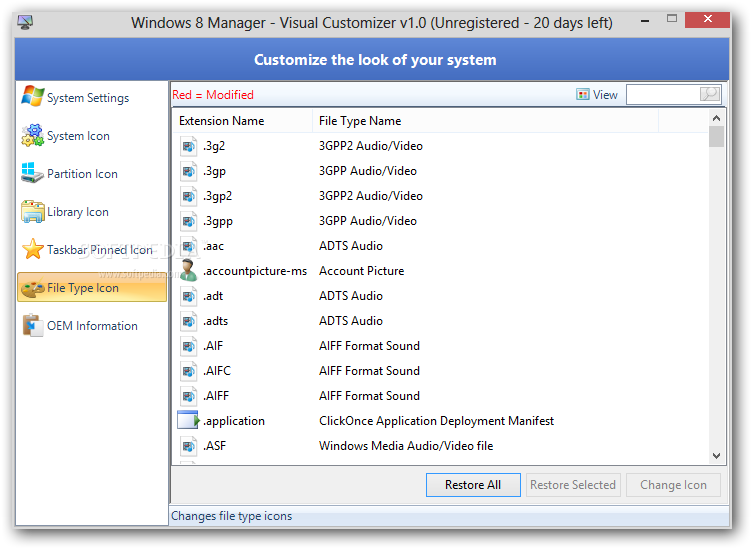
Task: Select the ".3g2" extension name
Action: (214, 146)
